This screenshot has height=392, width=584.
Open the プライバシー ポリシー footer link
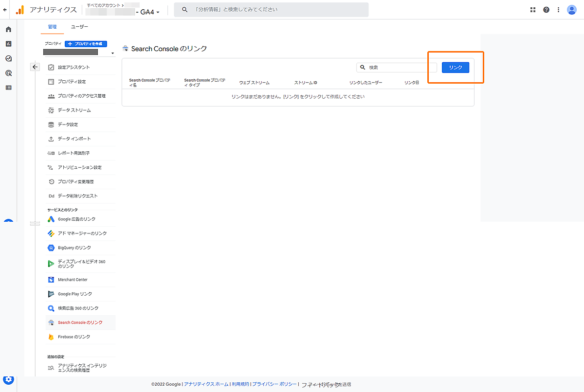click(274, 384)
